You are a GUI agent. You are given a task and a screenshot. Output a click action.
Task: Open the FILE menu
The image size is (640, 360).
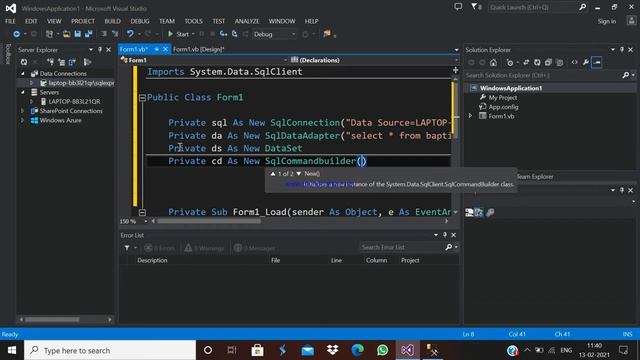(10, 21)
